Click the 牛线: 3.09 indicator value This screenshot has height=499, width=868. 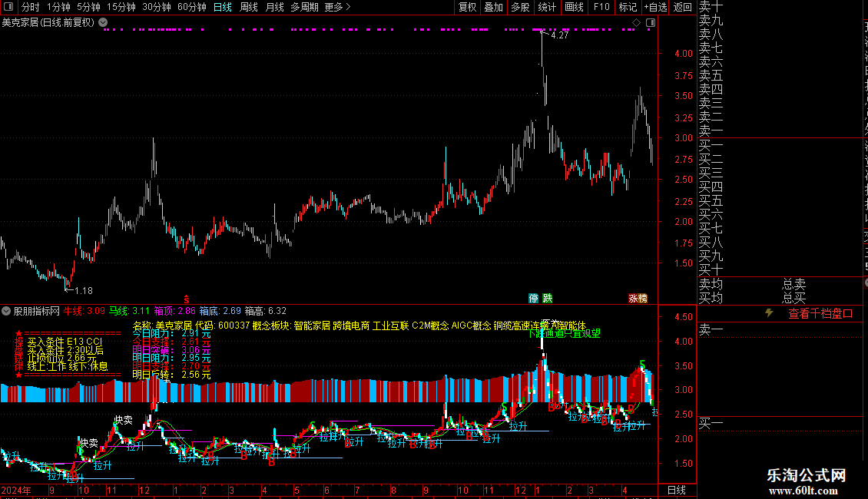pyautogui.click(x=84, y=312)
